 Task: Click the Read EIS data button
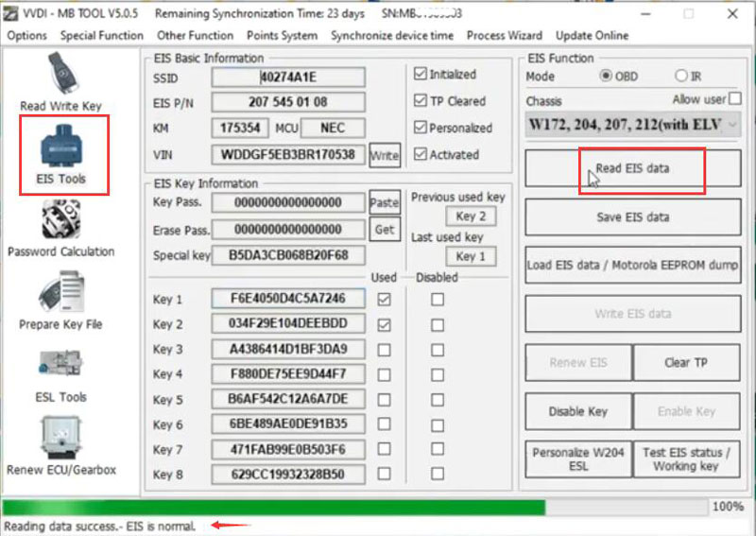pyautogui.click(x=632, y=168)
